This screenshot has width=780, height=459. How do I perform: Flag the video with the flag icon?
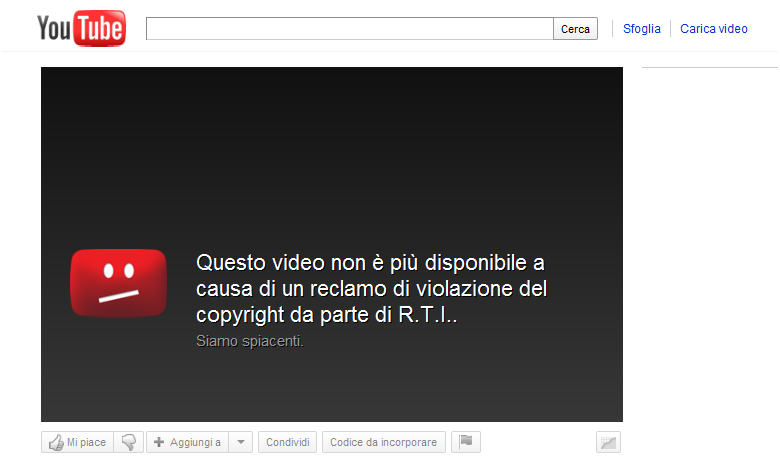click(466, 442)
